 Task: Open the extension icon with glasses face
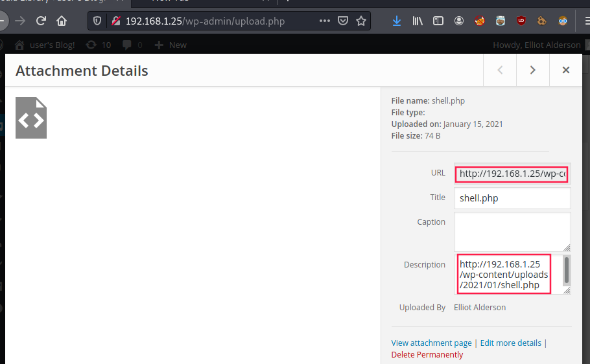coord(563,21)
